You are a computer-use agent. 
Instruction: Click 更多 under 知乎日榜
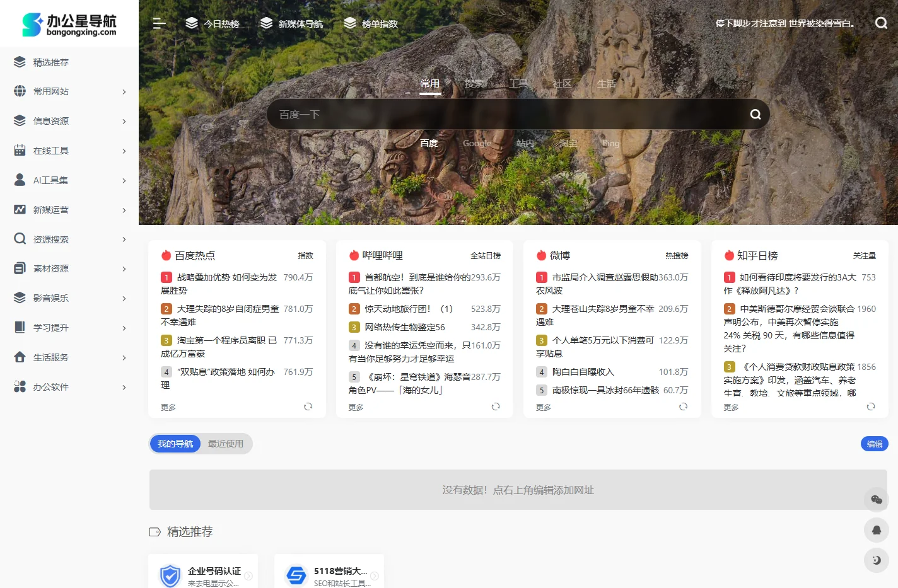click(732, 407)
